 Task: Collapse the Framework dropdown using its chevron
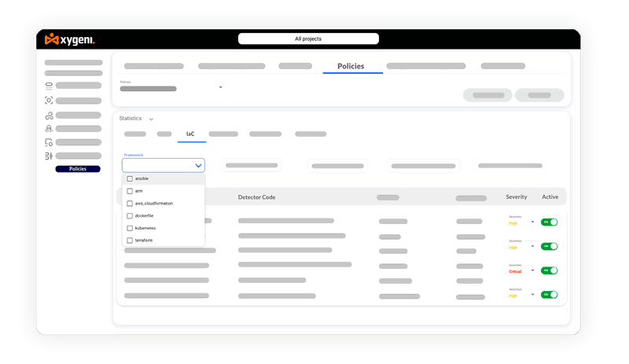198,166
